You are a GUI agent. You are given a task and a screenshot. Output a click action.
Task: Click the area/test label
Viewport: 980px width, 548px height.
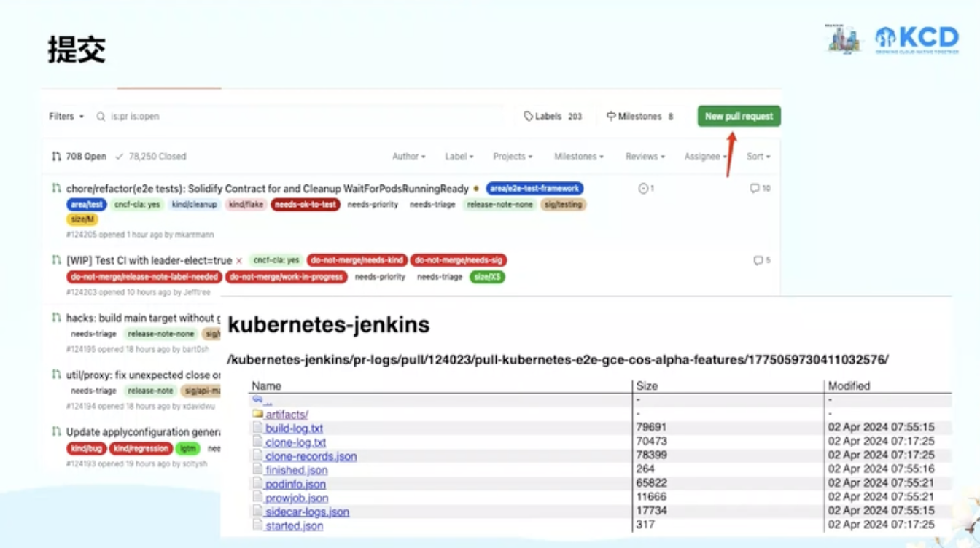click(x=87, y=205)
